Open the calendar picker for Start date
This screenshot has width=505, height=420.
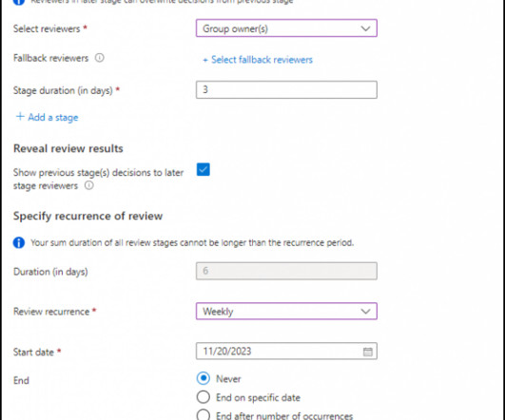pyautogui.click(x=367, y=352)
